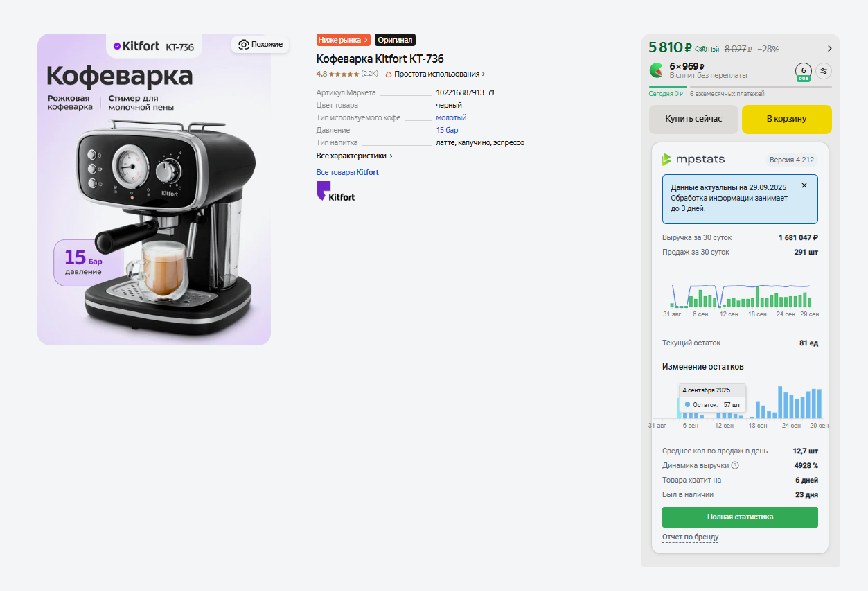Screen dimensions: 868x591
Task: Click the mpstats logo
Action: click(x=693, y=159)
